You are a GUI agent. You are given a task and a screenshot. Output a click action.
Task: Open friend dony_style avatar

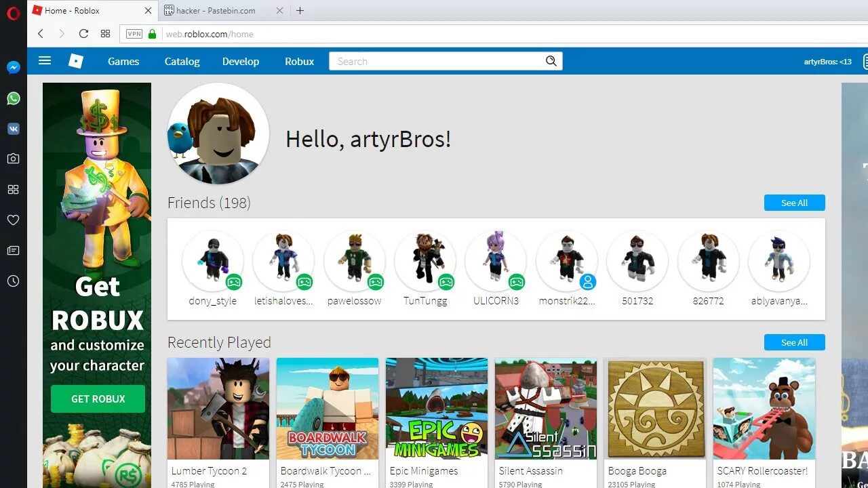coord(213,261)
